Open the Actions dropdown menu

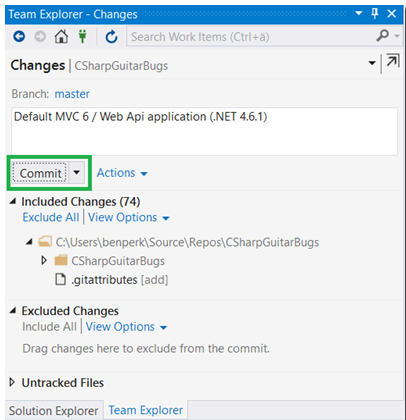tap(122, 173)
